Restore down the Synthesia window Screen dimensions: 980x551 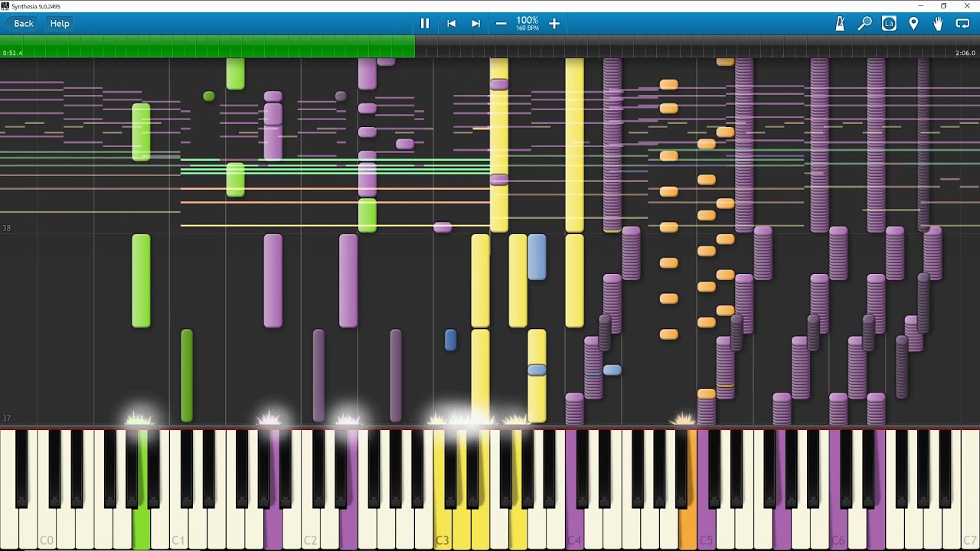click(x=943, y=5)
